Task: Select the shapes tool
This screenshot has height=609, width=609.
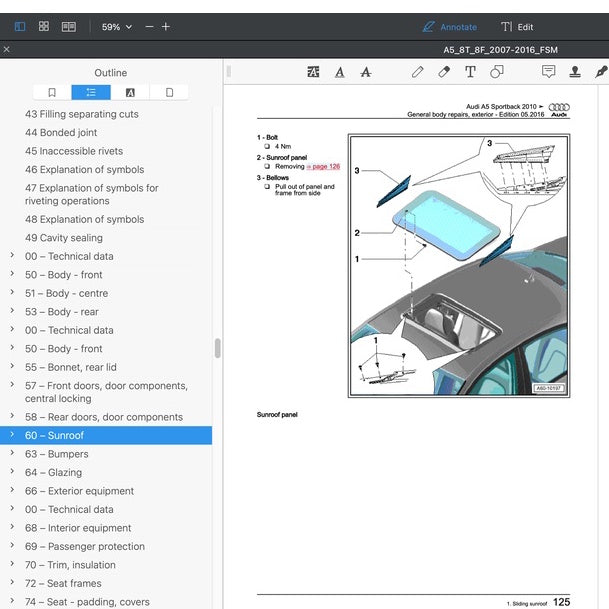Action: pyautogui.click(x=497, y=72)
